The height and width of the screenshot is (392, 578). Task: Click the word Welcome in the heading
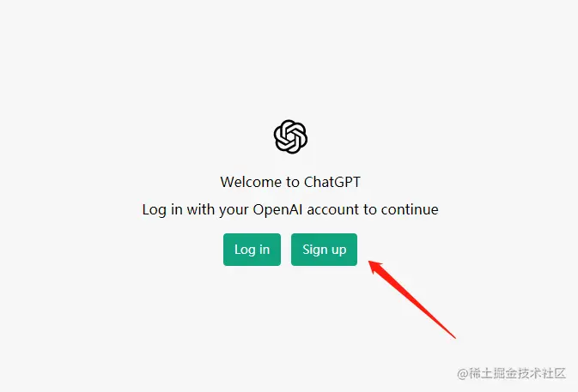pos(252,182)
